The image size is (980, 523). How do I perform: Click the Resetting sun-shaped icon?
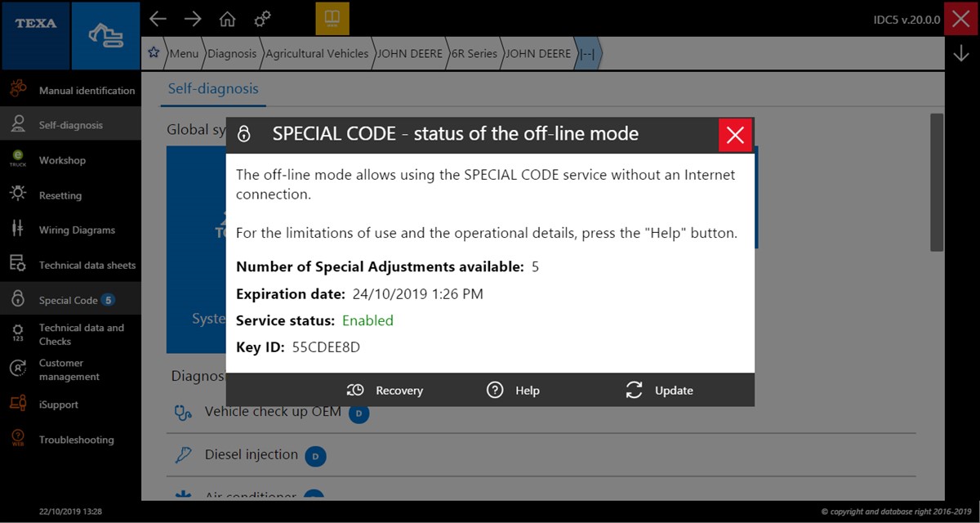click(x=18, y=194)
